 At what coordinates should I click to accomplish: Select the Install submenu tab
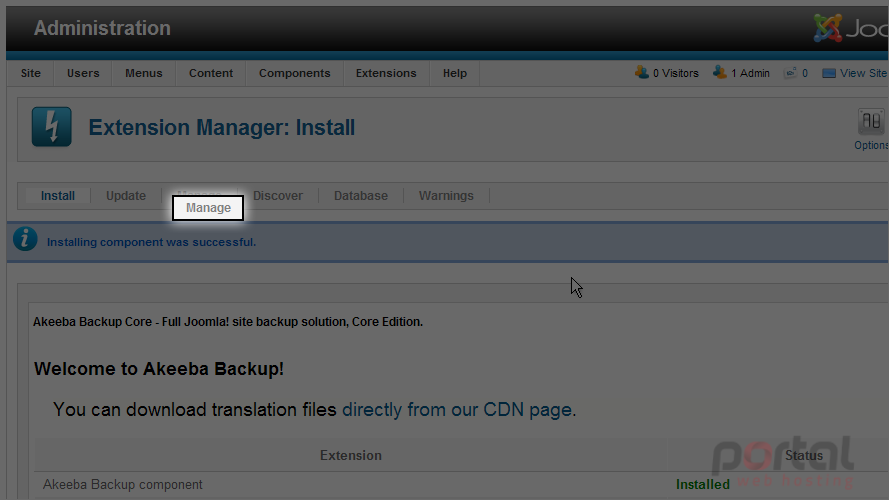(58, 196)
